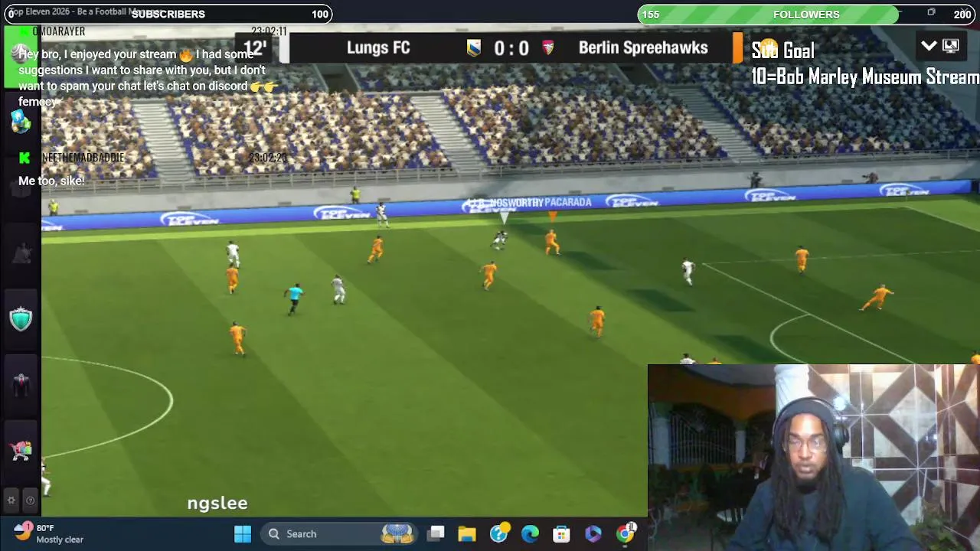Click the Followers progress bar
This screenshot has width=980, height=551.
click(806, 14)
